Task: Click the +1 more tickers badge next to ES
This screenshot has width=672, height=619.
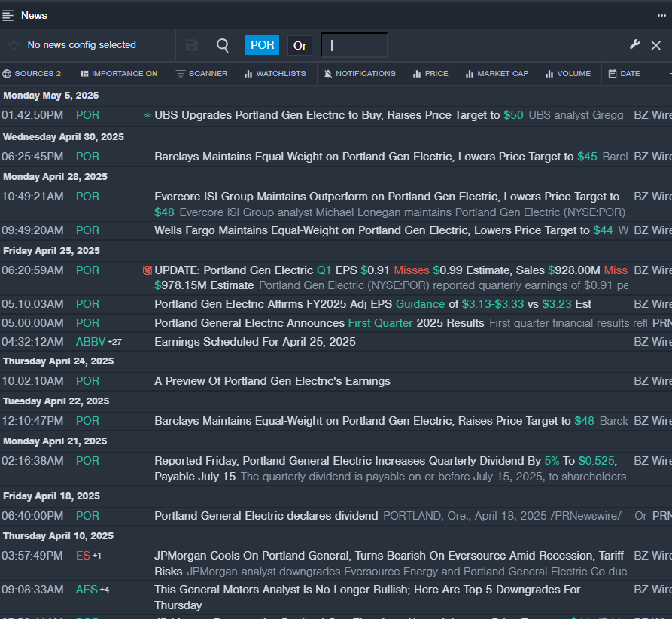Action: [x=97, y=556]
